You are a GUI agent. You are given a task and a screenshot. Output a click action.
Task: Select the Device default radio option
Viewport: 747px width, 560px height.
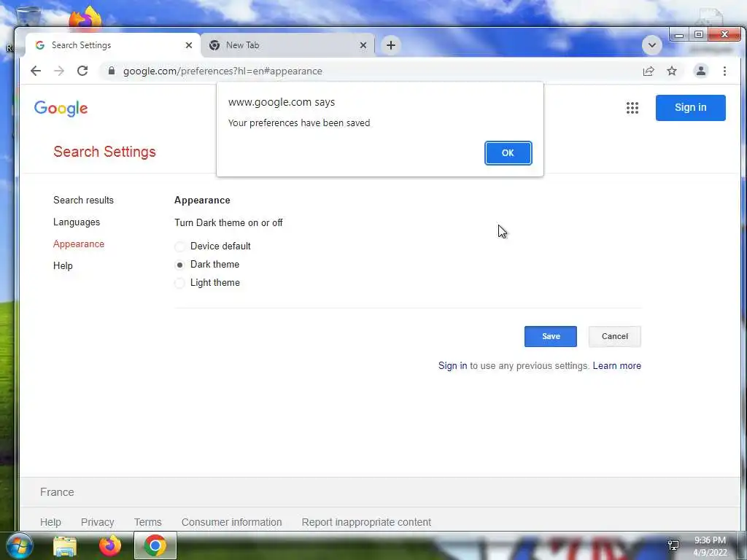(x=179, y=246)
